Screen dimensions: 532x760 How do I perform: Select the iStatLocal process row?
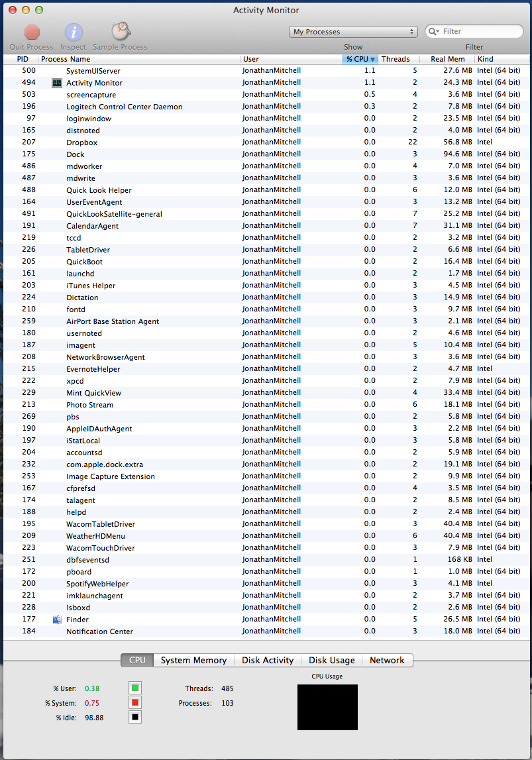(x=266, y=441)
